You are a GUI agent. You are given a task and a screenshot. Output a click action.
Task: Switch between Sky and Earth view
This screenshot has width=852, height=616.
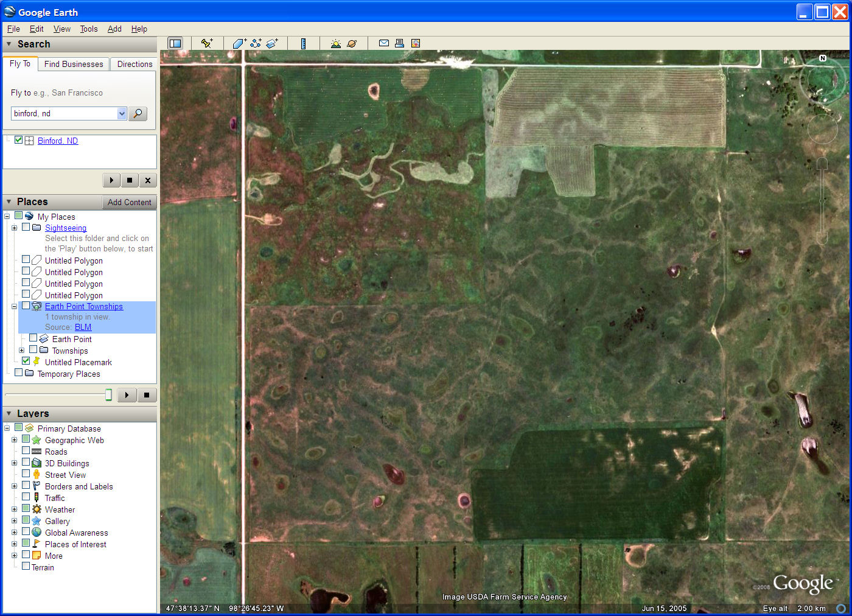pyautogui.click(x=352, y=43)
